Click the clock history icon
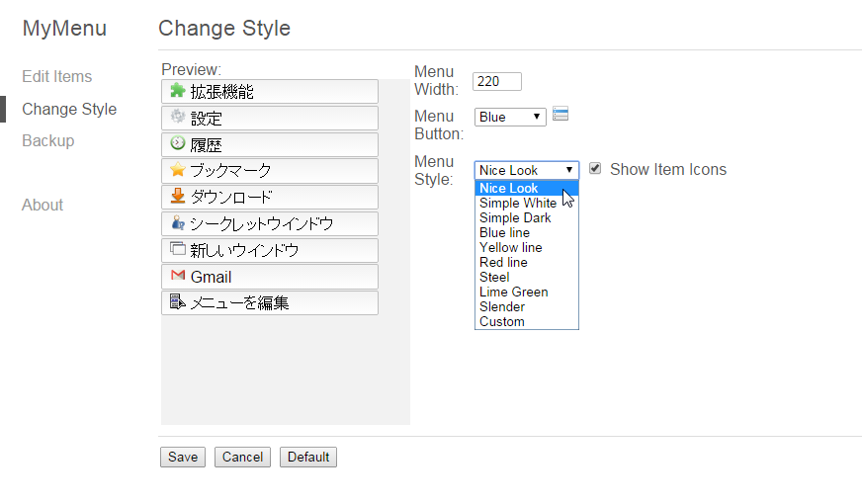This screenshot has height=504, width=862. 178,143
